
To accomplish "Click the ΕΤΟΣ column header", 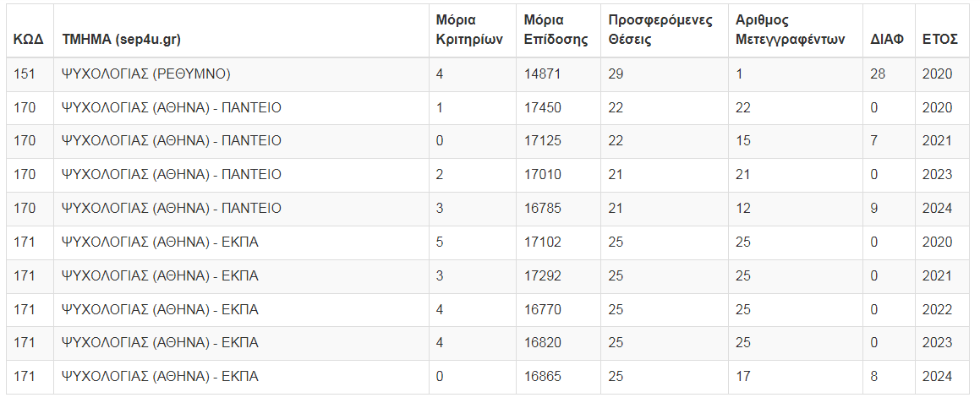I will 939,39.
